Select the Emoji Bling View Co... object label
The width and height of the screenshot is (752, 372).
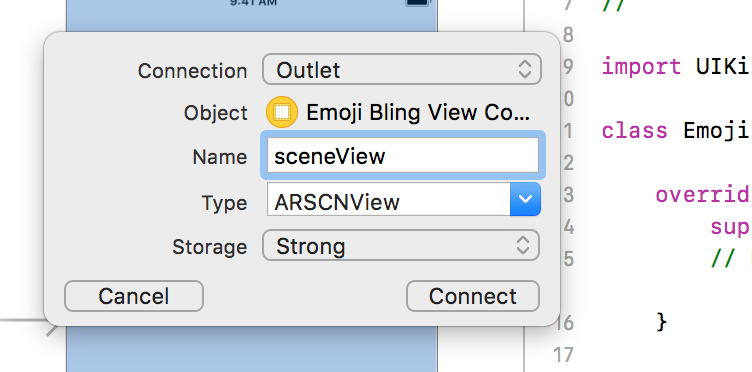[418, 112]
